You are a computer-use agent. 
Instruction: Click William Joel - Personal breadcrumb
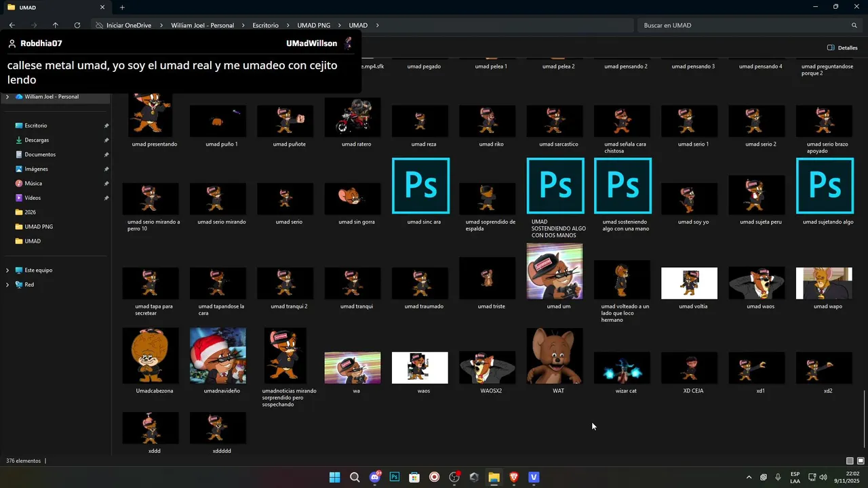(x=202, y=25)
